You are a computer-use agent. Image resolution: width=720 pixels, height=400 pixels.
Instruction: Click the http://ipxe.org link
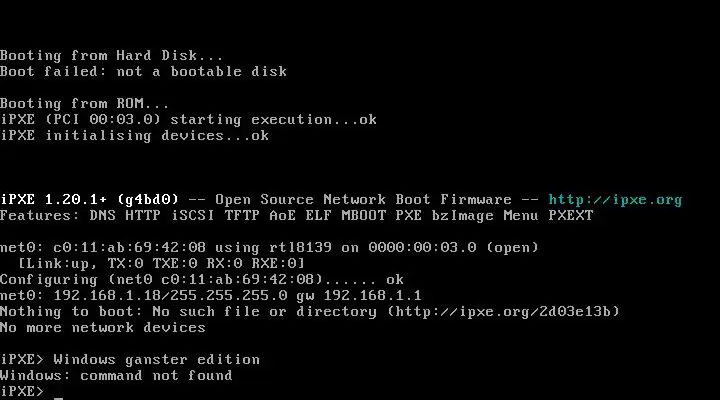[615, 199]
